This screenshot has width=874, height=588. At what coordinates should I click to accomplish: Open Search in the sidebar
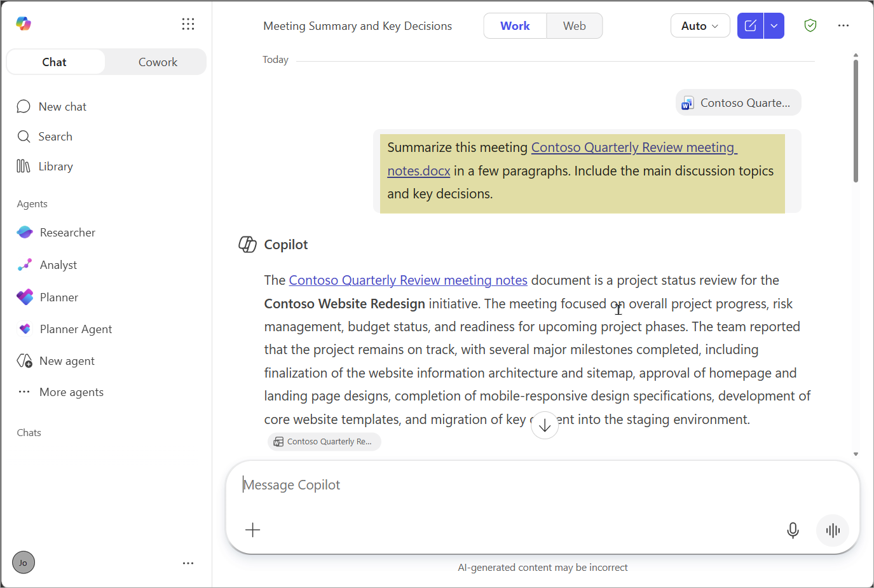point(44,137)
